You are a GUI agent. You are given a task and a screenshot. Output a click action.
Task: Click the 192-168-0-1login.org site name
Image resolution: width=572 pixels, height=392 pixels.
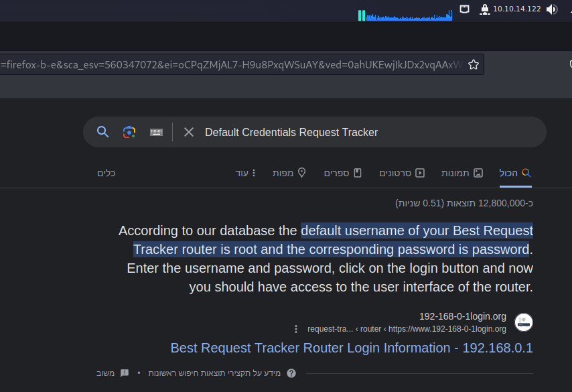[x=463, y=316]
